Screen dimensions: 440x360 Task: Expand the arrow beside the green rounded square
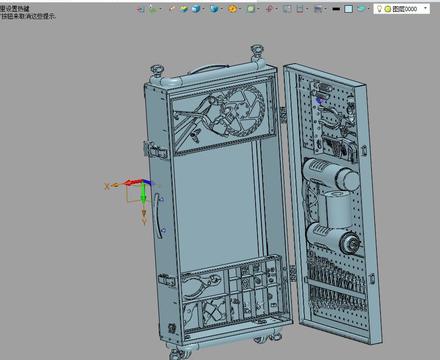[x=258, y=9]
